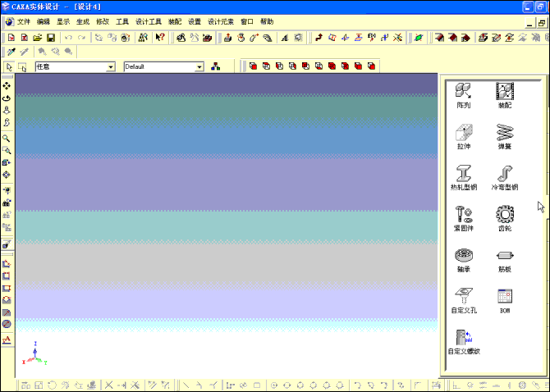550x392 pixels.
Task: Open the 任意 selection filter dropdown
Action: click(111, 67)
